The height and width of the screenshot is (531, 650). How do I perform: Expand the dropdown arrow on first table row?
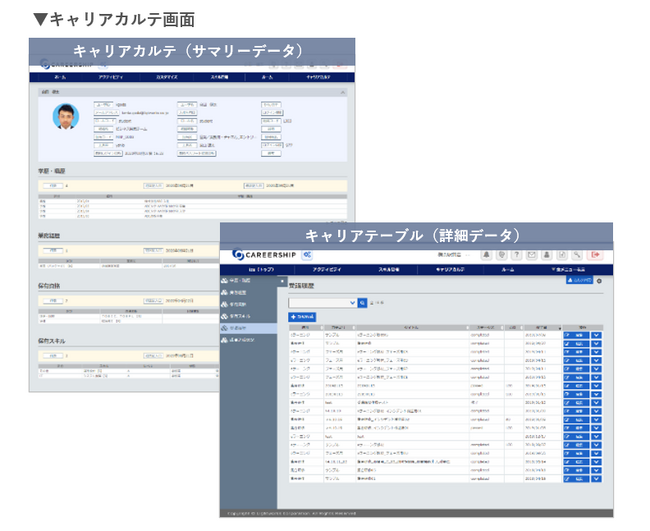[597, 335]
